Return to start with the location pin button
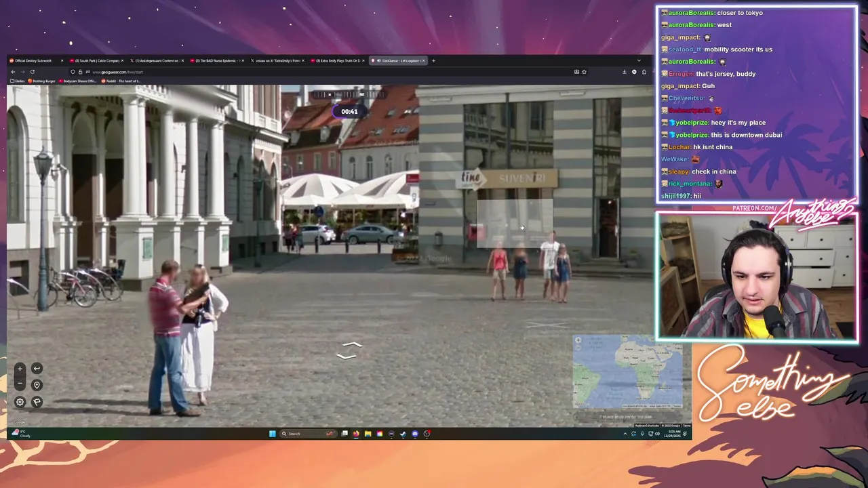This screenshot has width=868, height=488. [37, 385]
